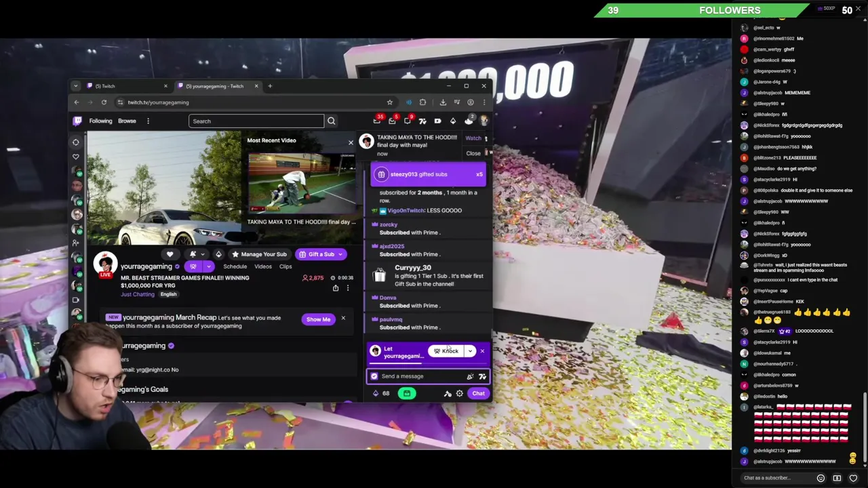Go back in the browser
This screenshot has width=868, height=488.
[77, 102]
